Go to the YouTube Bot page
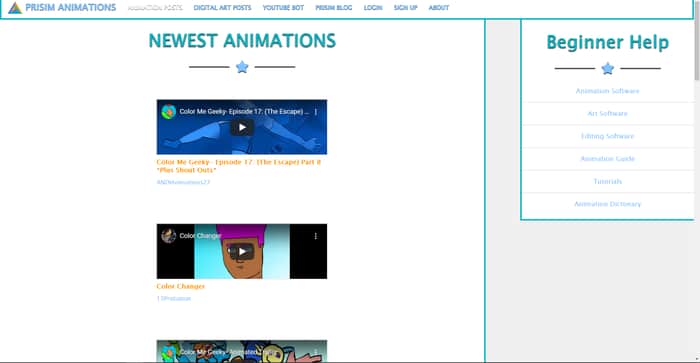This screenshot has width=700, height=363. pyautogui.click(x=283, y=8)
